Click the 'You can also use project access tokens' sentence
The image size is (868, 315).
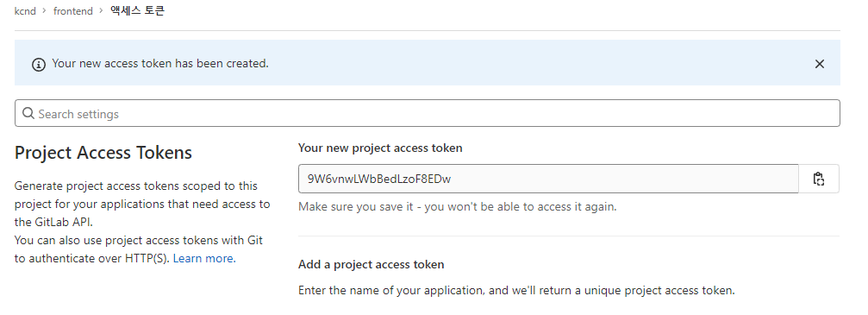tap(139, 249)
